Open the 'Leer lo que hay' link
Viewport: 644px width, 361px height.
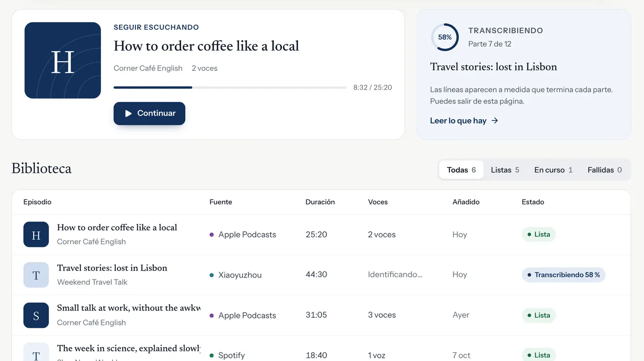(464, 121)
